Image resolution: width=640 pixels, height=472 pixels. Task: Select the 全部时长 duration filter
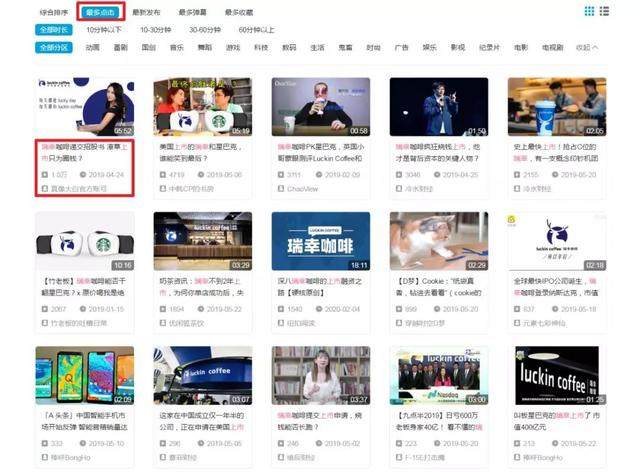click(54, 30)
